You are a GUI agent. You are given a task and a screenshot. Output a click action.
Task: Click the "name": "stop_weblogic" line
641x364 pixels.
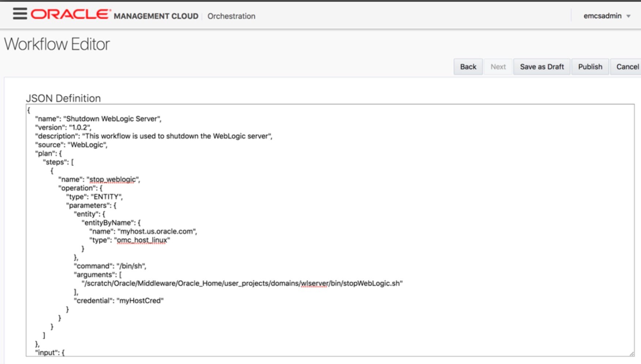coord(99,179)
